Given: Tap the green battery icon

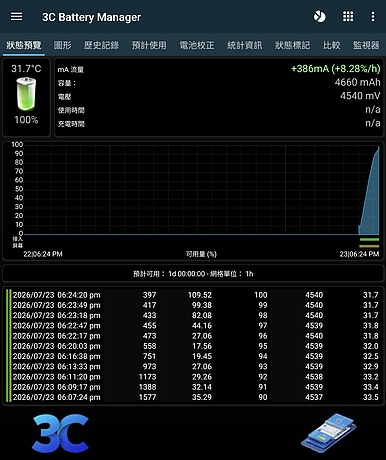Looking at the screenshot, I should coord(26,94).
